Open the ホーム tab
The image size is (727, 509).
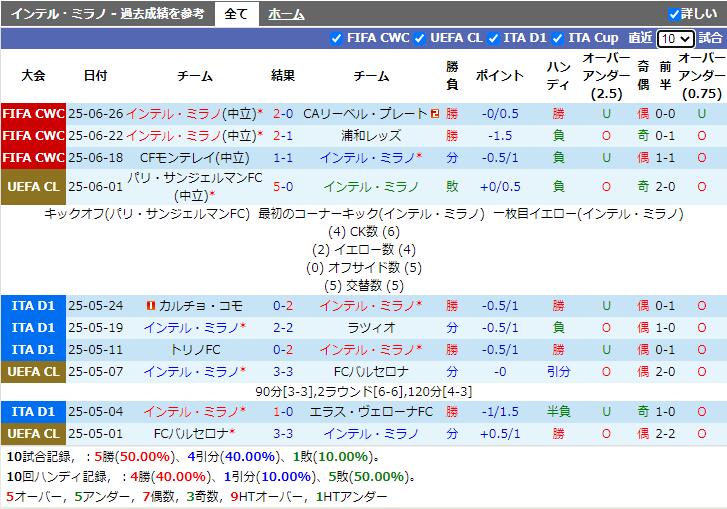click(x=286, y=14)
